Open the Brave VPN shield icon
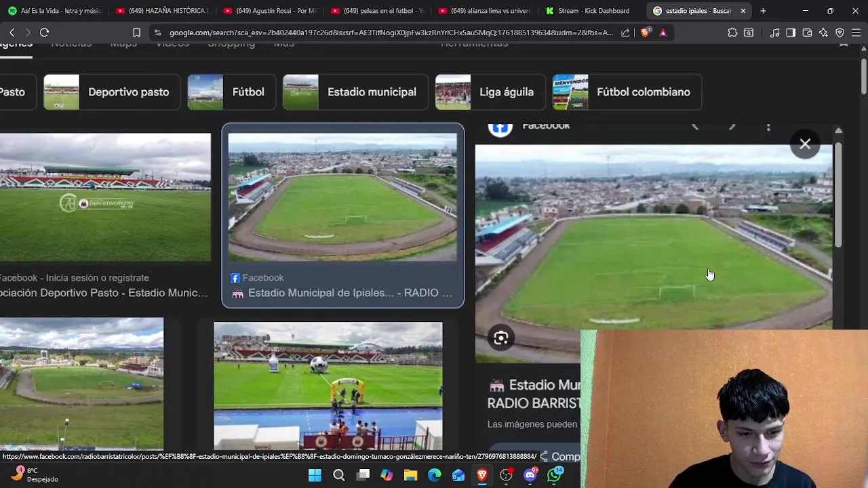Viewport: 868px width, 488px height. [x=840, y=33]
